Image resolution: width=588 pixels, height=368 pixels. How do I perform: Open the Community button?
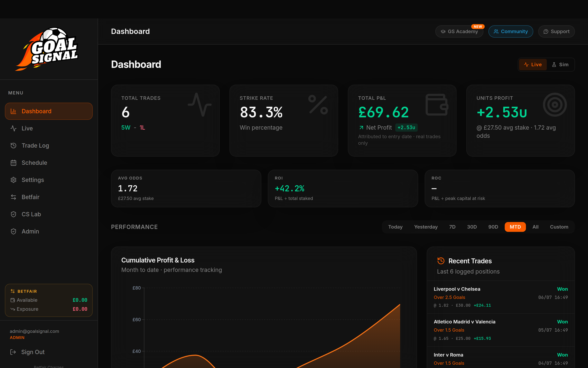(x=511, y=31)
